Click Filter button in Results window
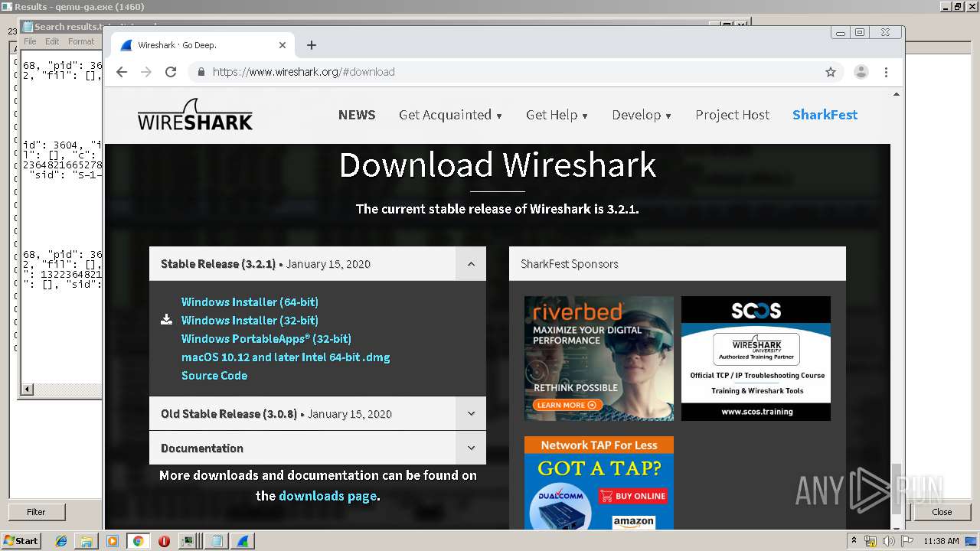This screenshot has width=980, height=551. point(36,512)
